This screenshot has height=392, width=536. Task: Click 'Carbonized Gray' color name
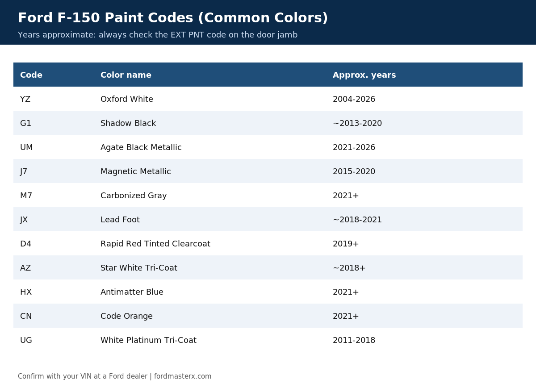click(134, 196)
